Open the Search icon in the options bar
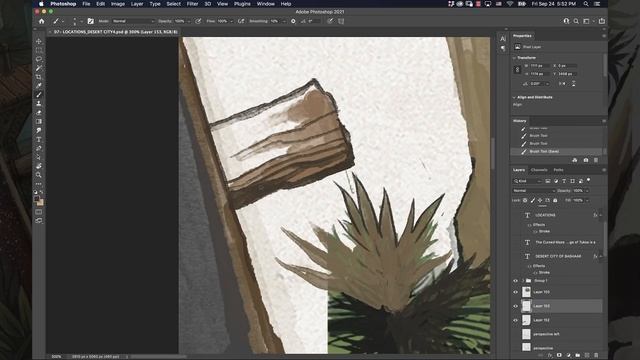The width and height of the screenshot is (640, 360). pos(576,21)
